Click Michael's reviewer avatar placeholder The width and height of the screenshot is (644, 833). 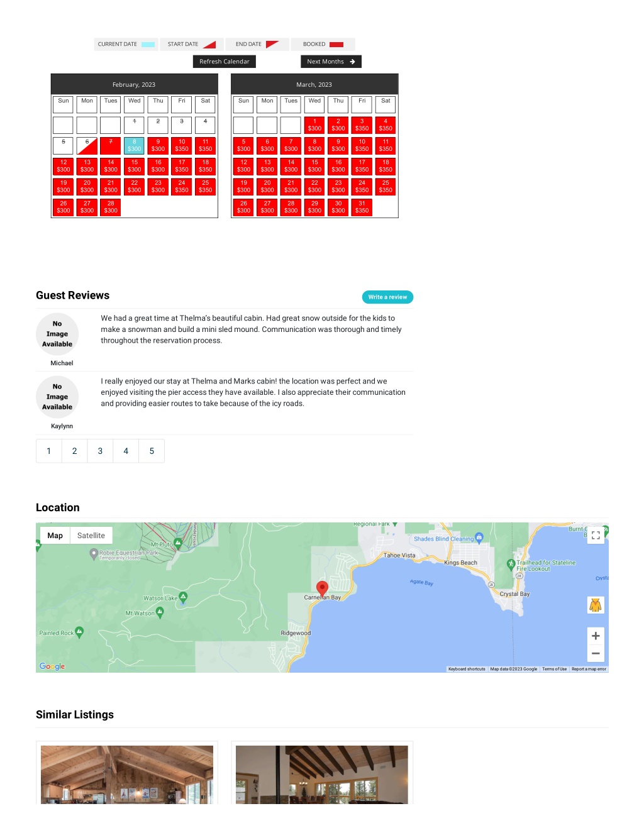57,334
